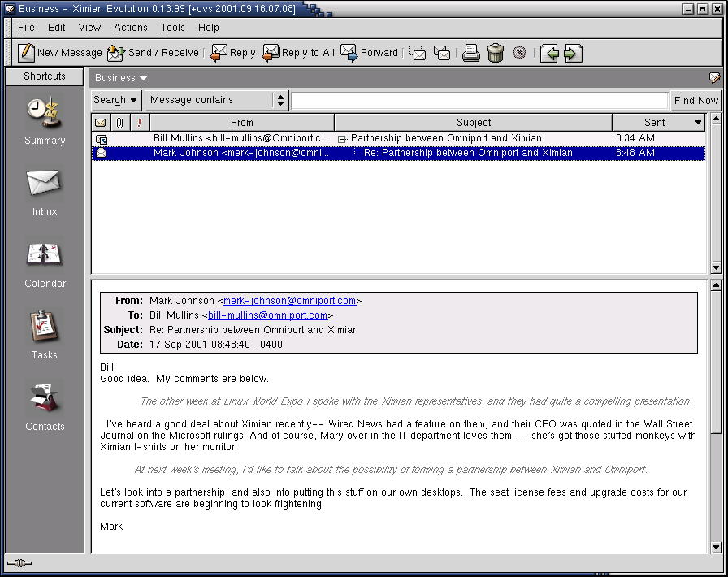Click message list scrollbar down arrow
The height and width of the screenshot is (577, 728).
pyautogui.click(x=716, y=267)
